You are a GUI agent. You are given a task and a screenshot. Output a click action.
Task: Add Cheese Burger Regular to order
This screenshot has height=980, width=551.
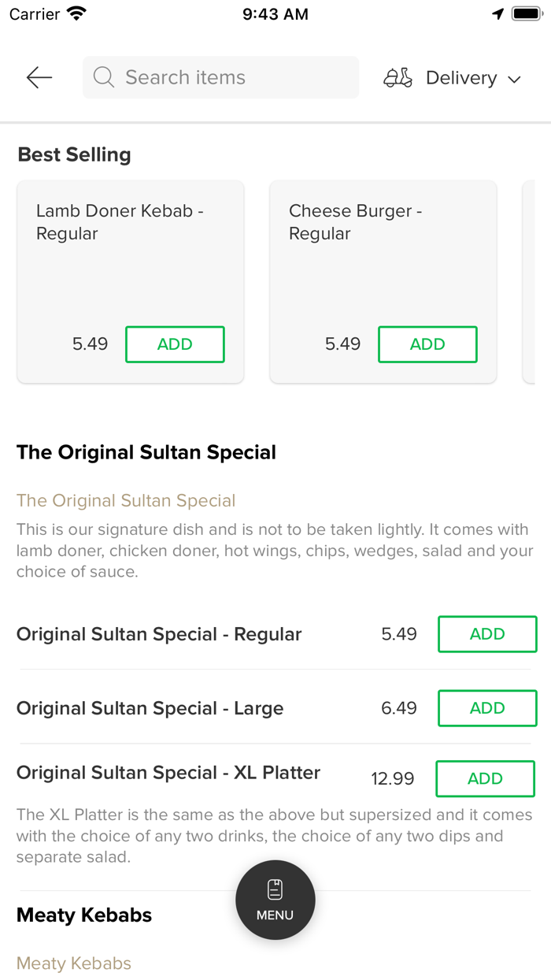pyautogui.click(x=427, y=344)
